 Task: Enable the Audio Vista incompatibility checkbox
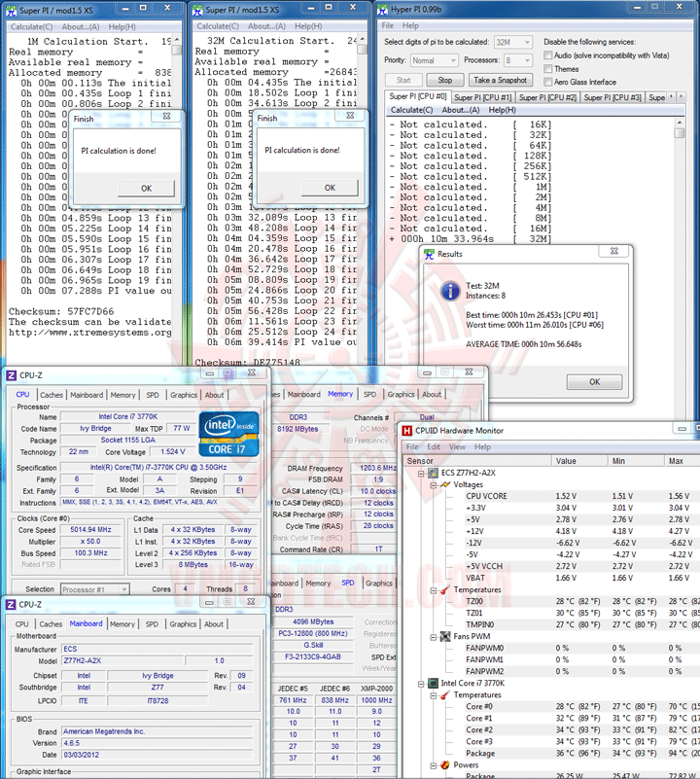tap(548, 55)
